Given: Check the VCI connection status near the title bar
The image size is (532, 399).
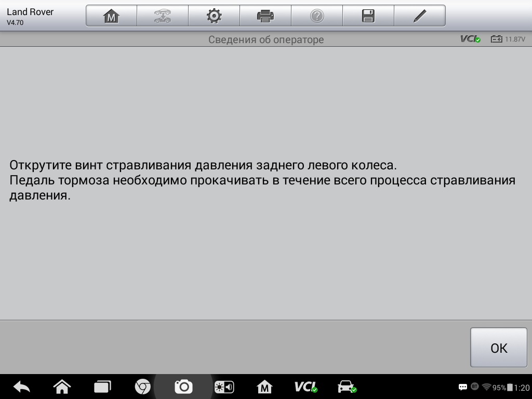Looking at the screenshot, I should (x=471, y=39).
